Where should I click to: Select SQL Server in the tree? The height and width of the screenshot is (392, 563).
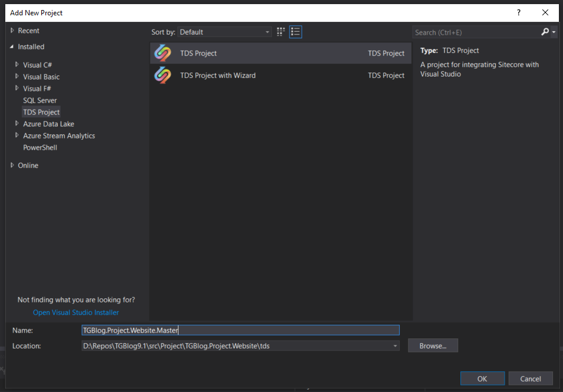tap(40, 100)
